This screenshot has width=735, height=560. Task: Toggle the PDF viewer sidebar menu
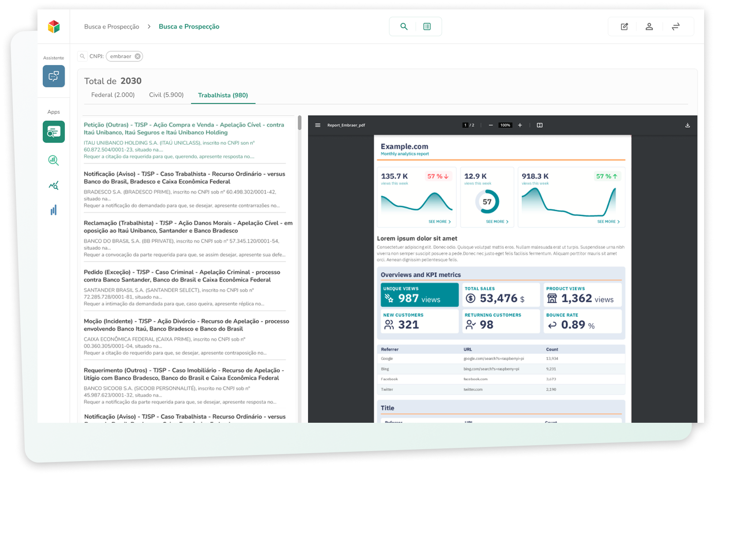317,125
